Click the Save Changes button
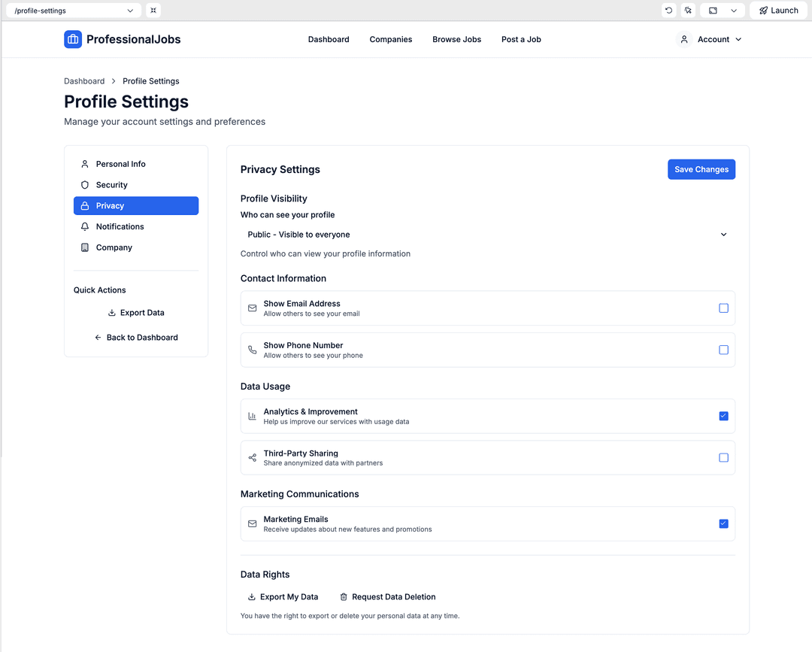 [701, 169]
